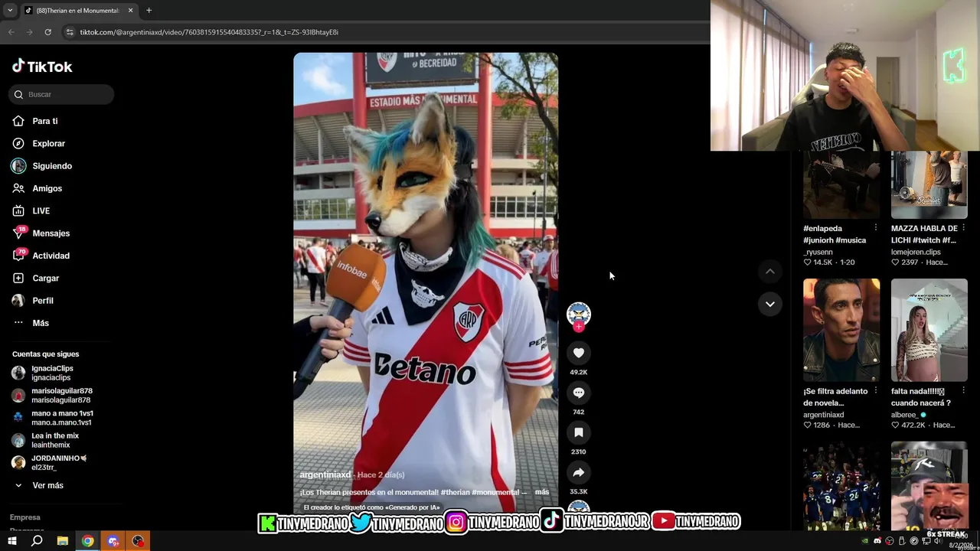Open Windows taskbar search
This screenshot has width=980, height=551.
point(37,541)
